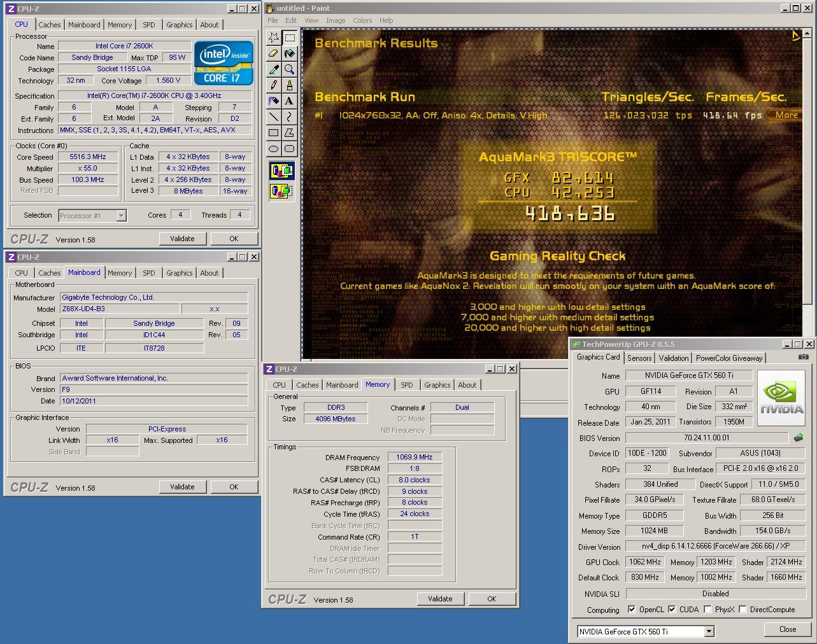Open About tab in Mainboard CPU-Z window
The width and height of the screenshot is (817, 644).
tap(210, 273)
